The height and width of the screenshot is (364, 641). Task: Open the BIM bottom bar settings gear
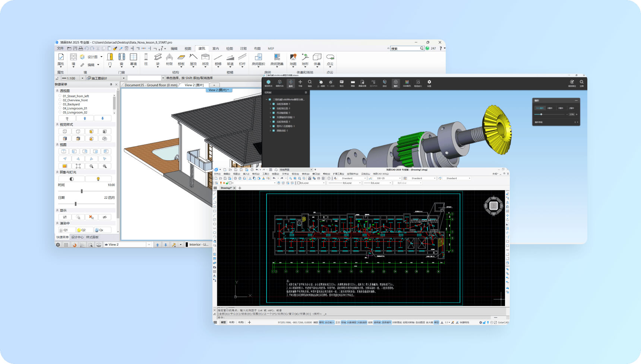pos(58,245)
